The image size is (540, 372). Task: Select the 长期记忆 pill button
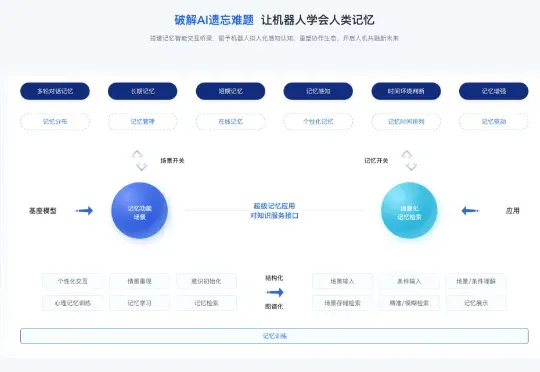coord(143,91)
